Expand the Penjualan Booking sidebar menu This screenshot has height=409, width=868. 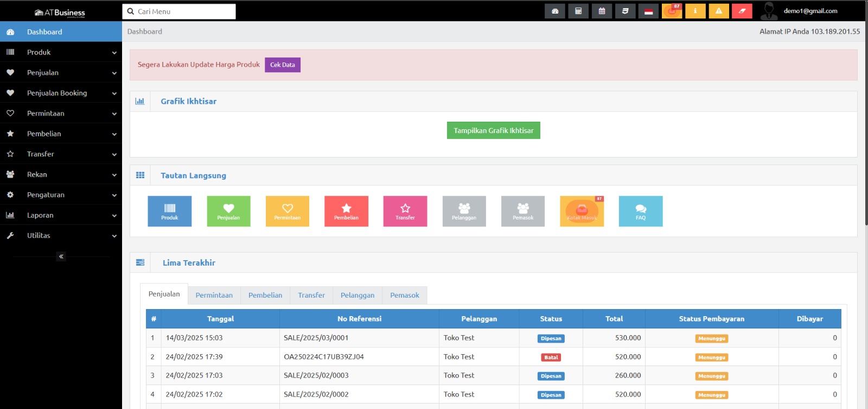point(61,93)
